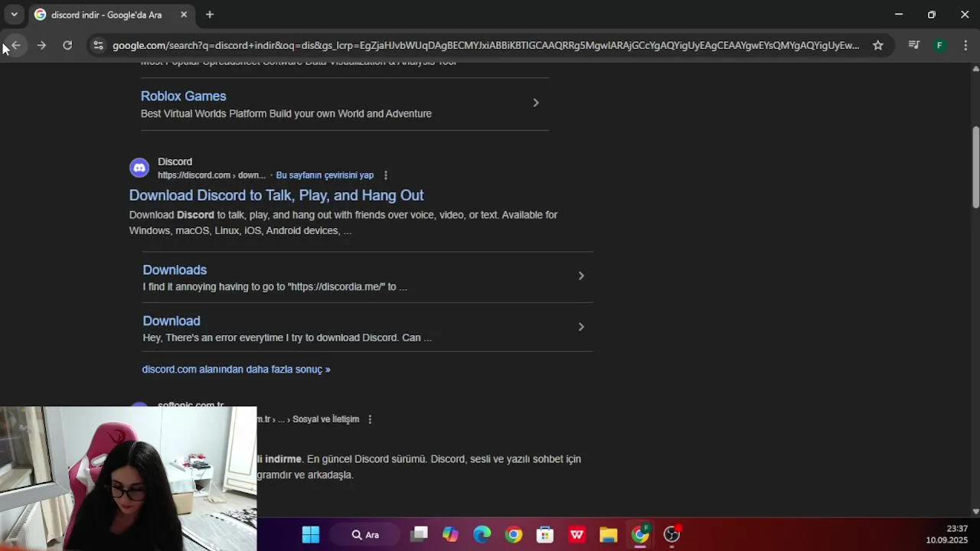Click the Discord favicon in the result
This screenshot has height=551, width=980.
coord(139,168)
